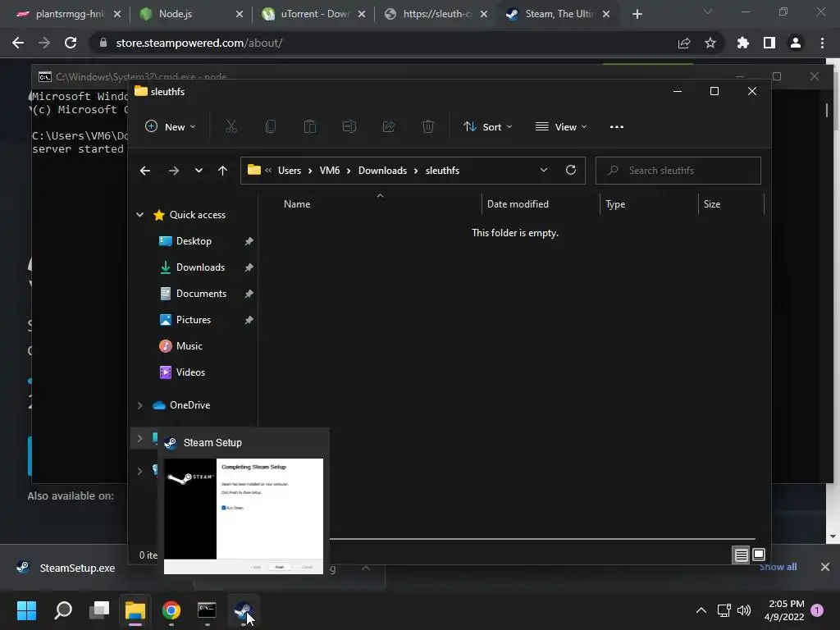The image size is (840, 630).
Task: Expand address bar history dropdown
Action: (543, 171)
